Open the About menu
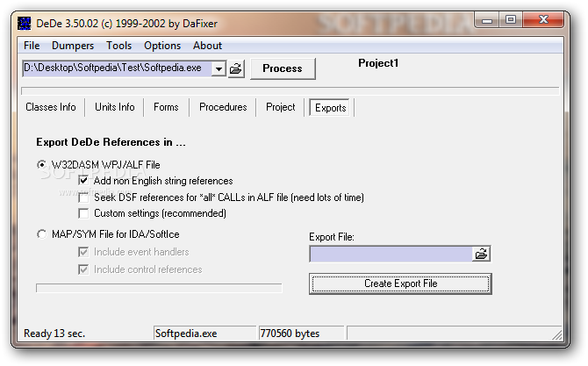The width and height of the screenshot is (588, 366). (x=207, y=46)
